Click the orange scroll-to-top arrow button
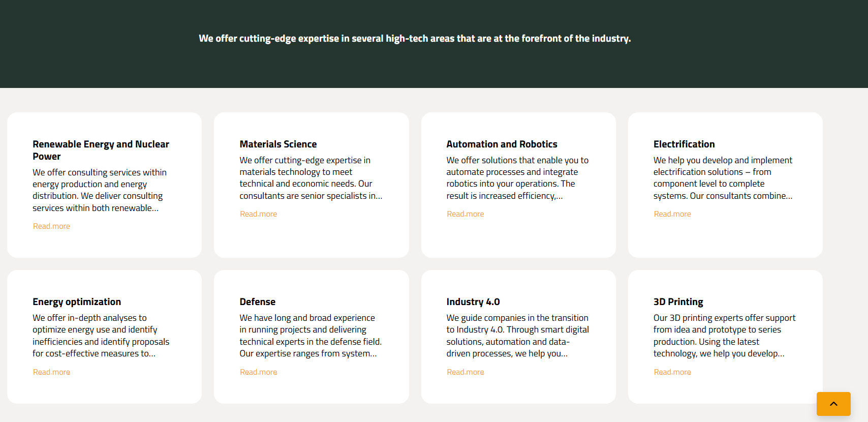Viewport: 868px width, 422px height. [833, 404]
